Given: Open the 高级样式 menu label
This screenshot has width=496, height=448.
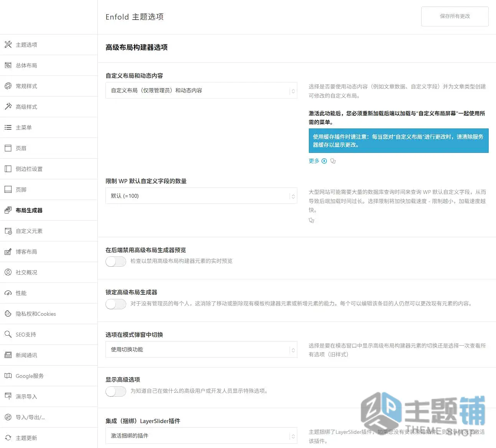Looking at the screenshot, I should 26,107.
